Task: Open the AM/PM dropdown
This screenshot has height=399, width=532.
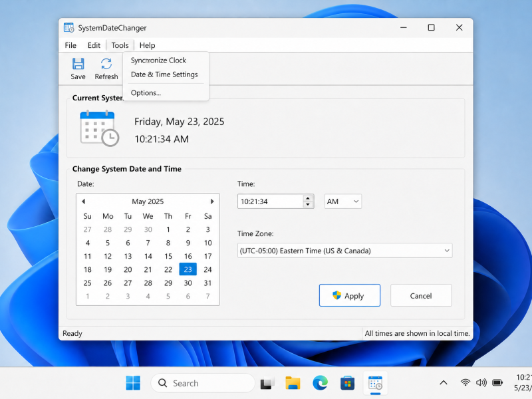Action: point(343,201)
